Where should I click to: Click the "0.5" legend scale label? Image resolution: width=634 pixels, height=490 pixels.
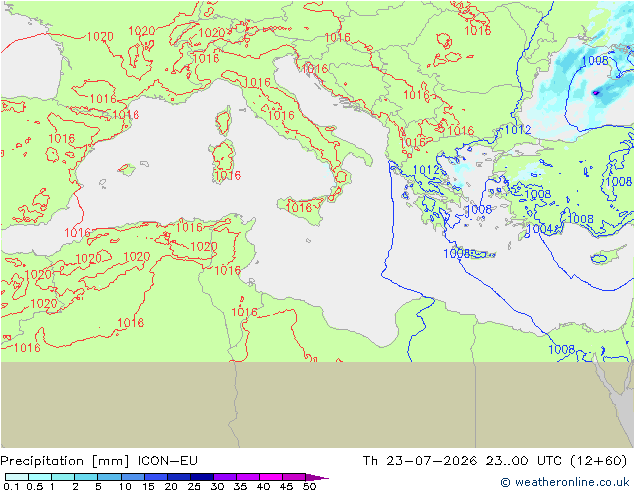coord(34,486)
